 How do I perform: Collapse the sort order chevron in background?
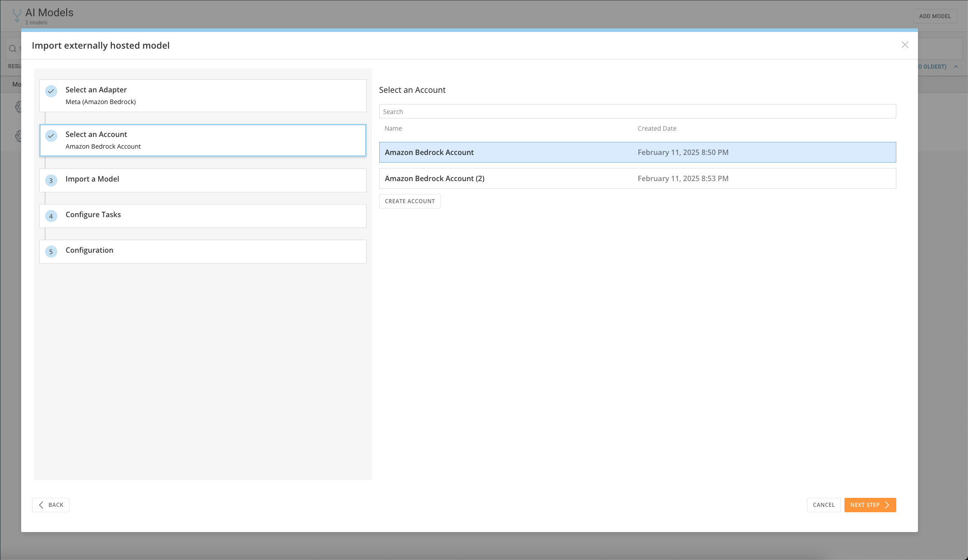coord(956,67)
